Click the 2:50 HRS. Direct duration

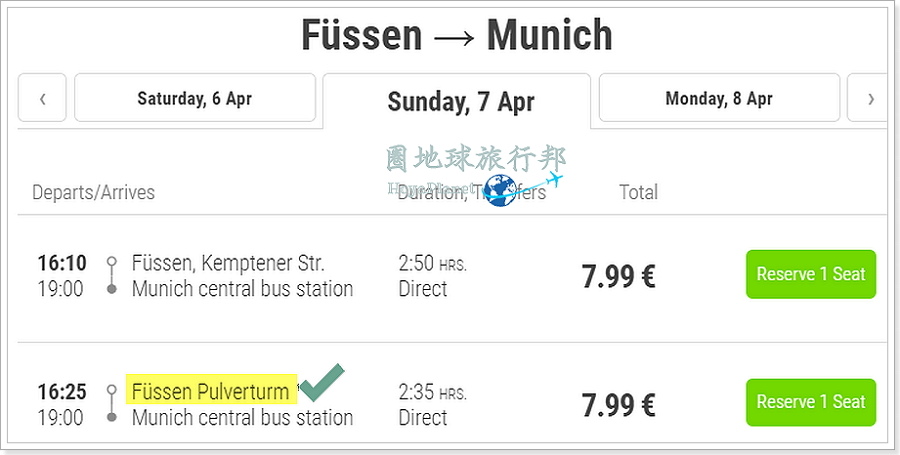pyautogui.click(x=433, y=276)
